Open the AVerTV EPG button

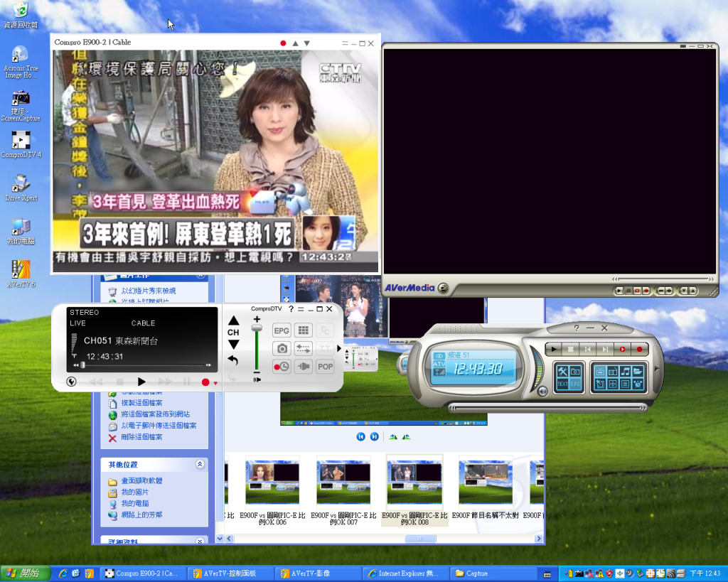pyautogui.click(x=575, y=384)
